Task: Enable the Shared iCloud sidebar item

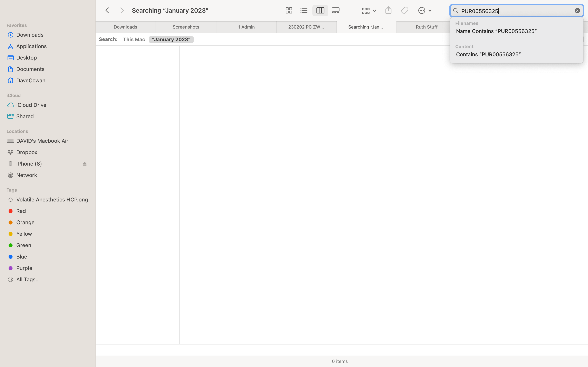Action: tap(25, 116)
